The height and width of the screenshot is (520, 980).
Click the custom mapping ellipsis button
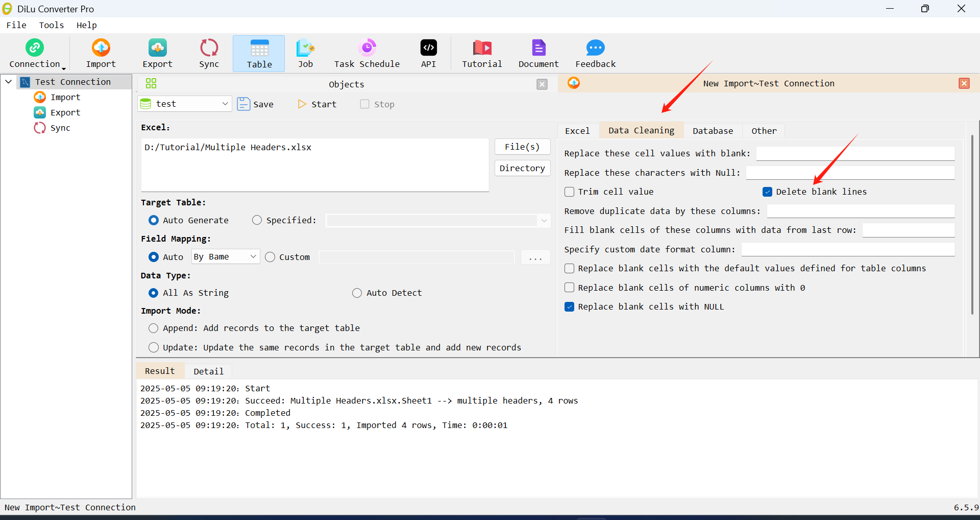(x=535, y=257)
